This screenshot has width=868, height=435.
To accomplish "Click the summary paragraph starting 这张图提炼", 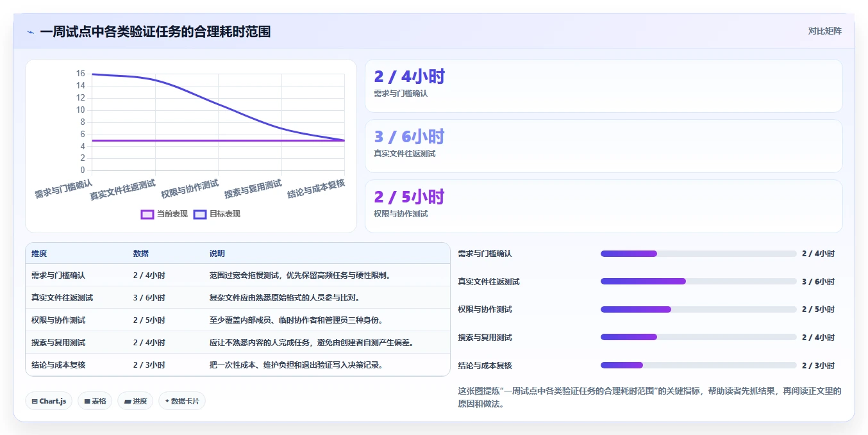I will (649, 397).
